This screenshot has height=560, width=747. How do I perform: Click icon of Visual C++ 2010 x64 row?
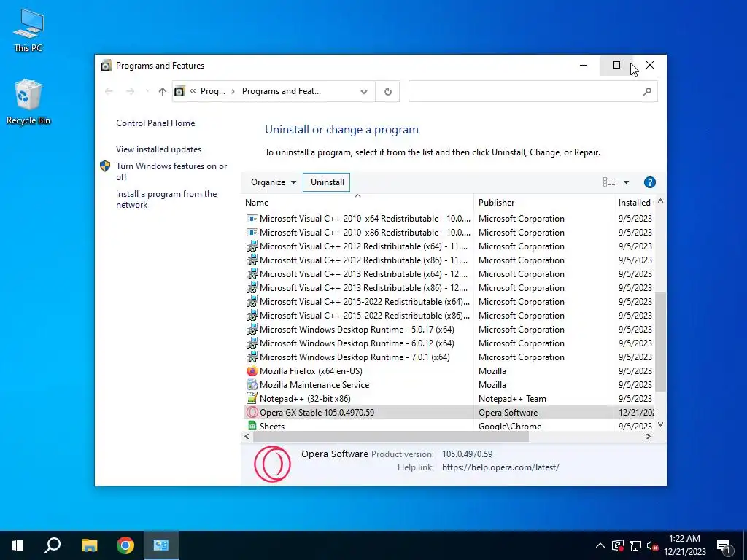pyautogui.click(x=252, y=219)
